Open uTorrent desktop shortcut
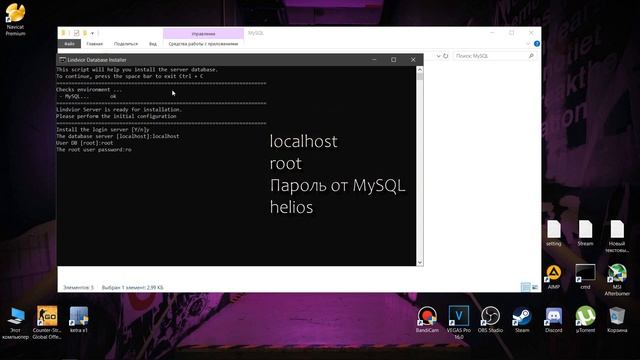This screenshot has height=360, width=640. click(585, 320)
